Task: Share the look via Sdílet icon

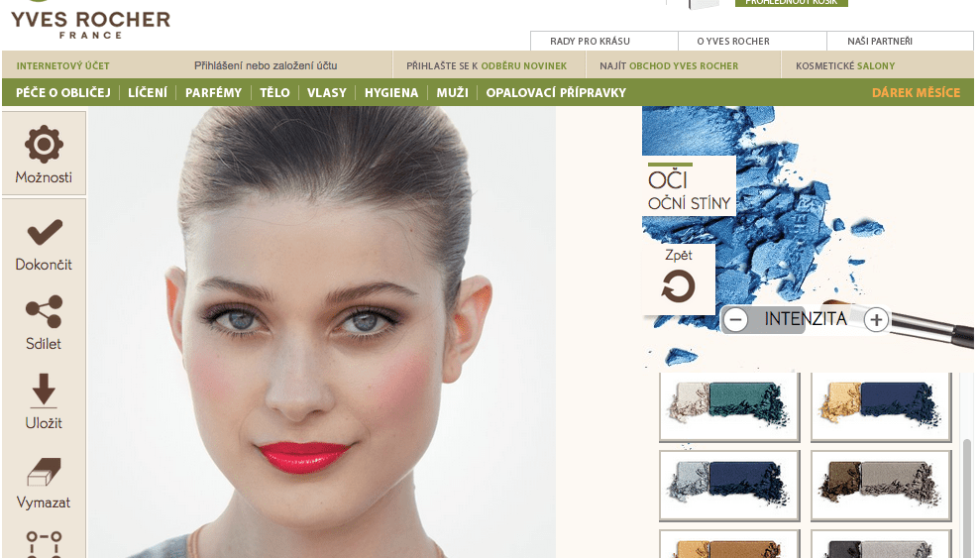Action: tap(44, 312)
